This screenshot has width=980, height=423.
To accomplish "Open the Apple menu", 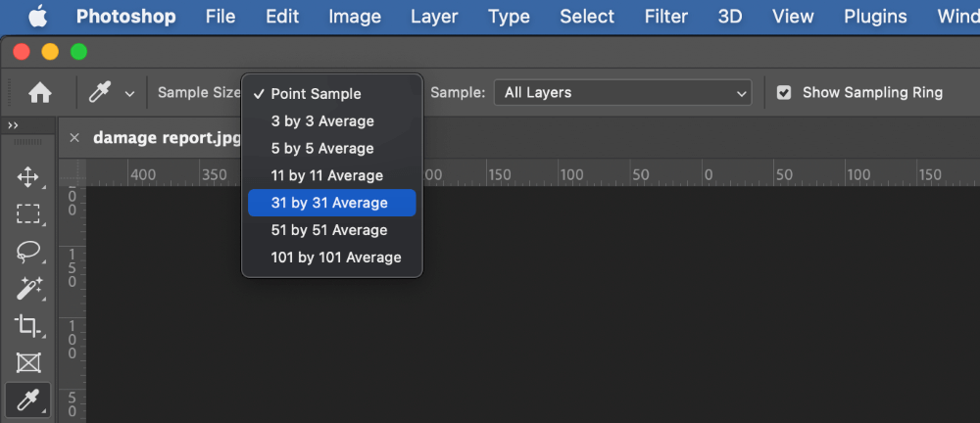I will click(x=37, y=17).
